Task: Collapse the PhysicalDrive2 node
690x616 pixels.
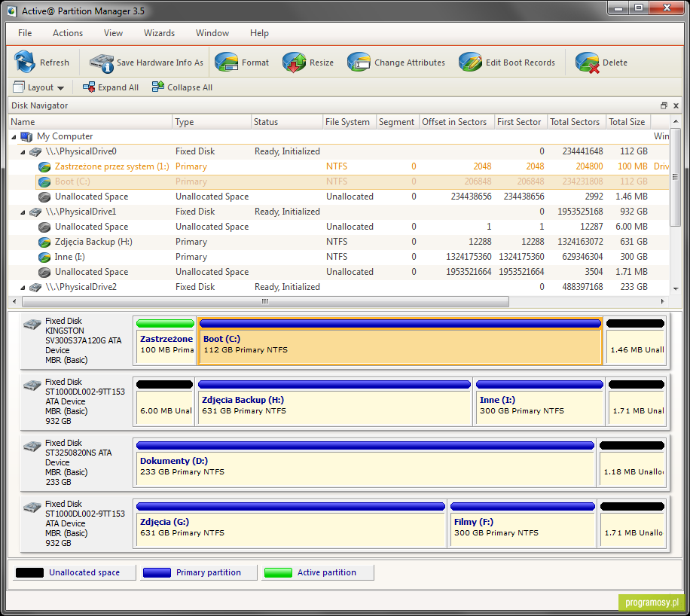Action: click(x=23, y=288)
